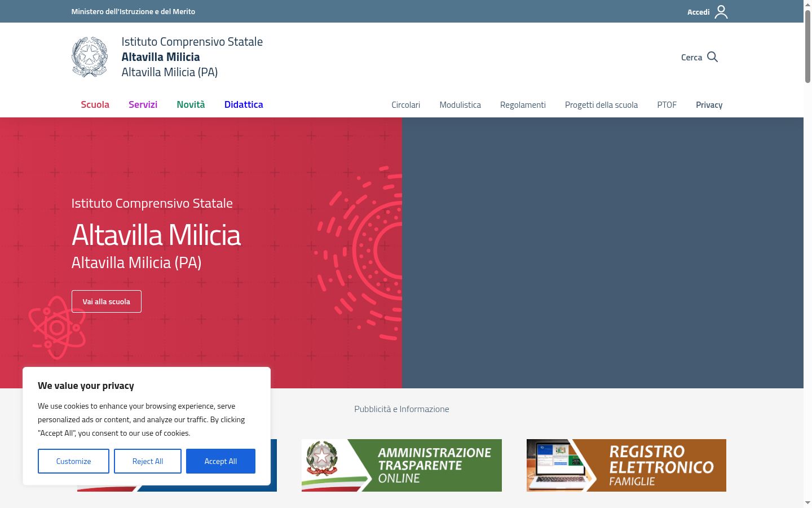Click the Accedi user profile icon

pos(721,12)
